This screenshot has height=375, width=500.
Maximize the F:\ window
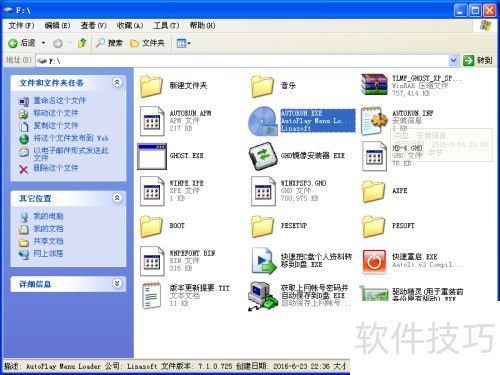475,11
